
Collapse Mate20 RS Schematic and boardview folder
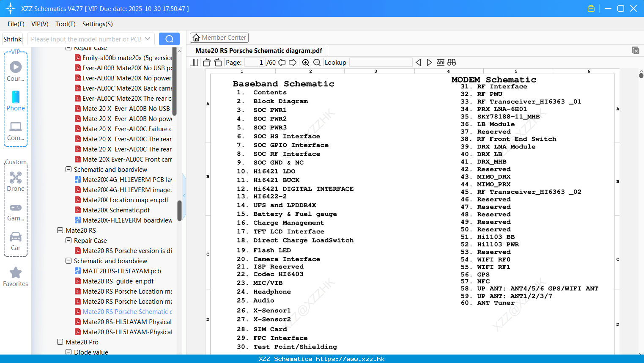tap(69, 261)
